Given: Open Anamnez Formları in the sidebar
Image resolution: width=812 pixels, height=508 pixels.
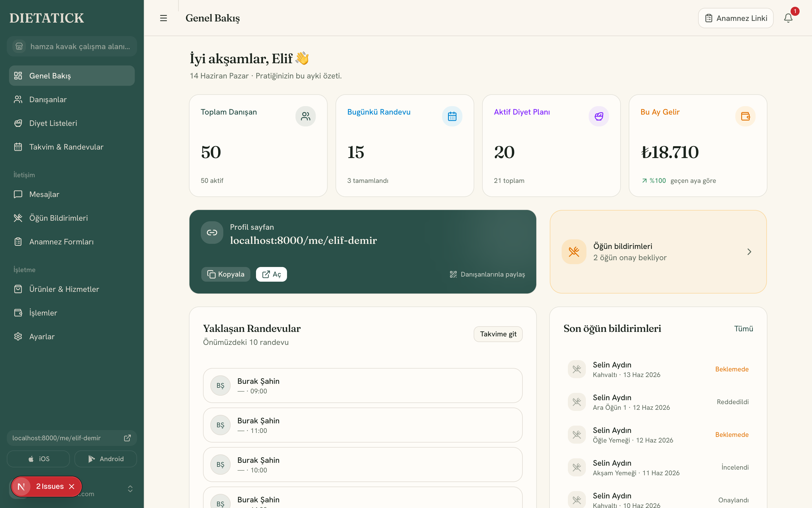Looking at the screenshot, I should (72, 242).
